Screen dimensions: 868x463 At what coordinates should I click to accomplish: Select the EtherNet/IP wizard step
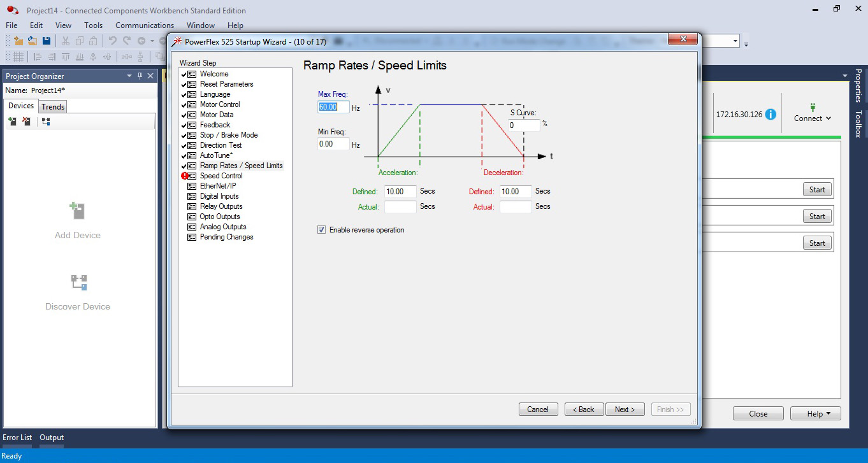tap(218, 186)
